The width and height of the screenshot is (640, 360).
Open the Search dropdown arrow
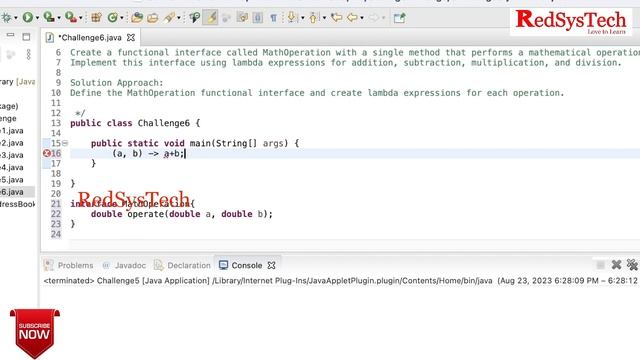click(178, 18)
